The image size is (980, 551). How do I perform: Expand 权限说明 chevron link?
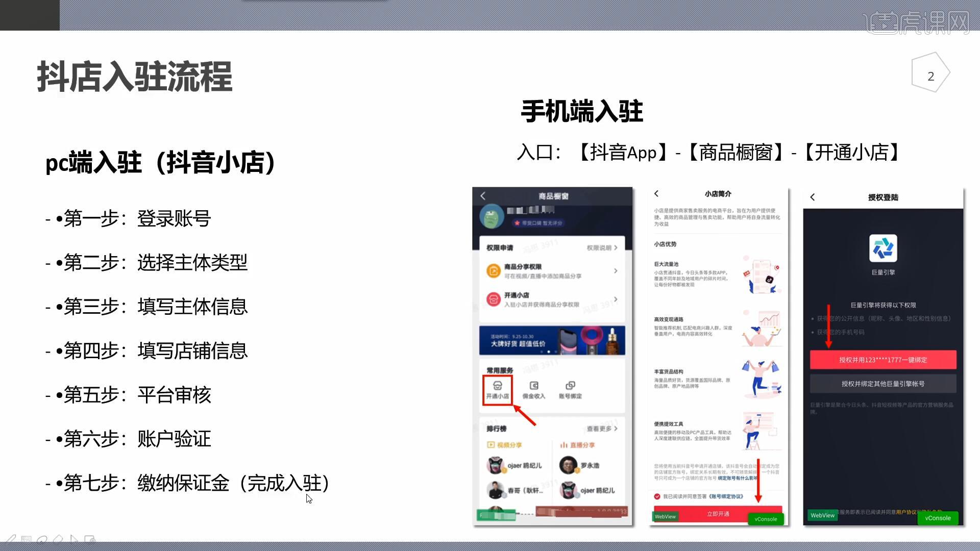(x=602, y=247)
